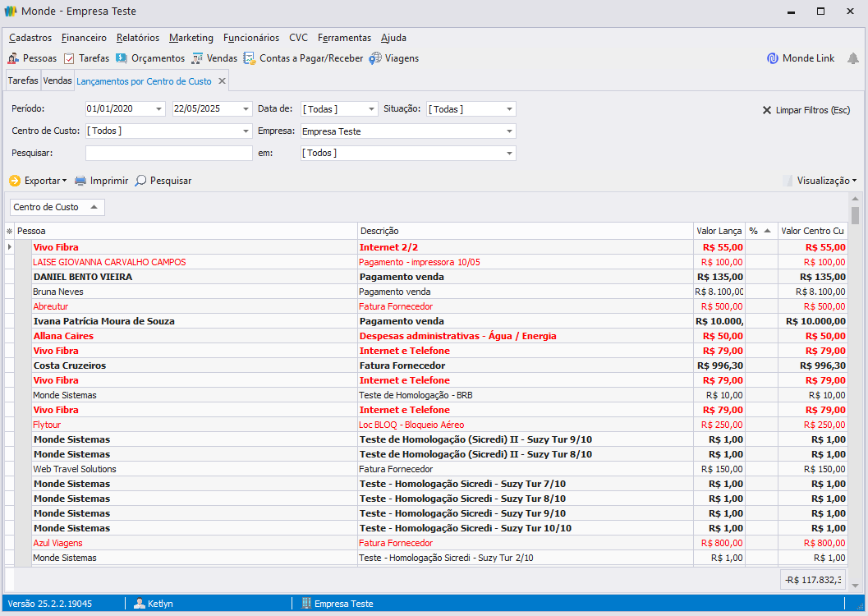868x616 pixels.
Task: Switch to the Vendas tab
Action: [x=57, y=81]
